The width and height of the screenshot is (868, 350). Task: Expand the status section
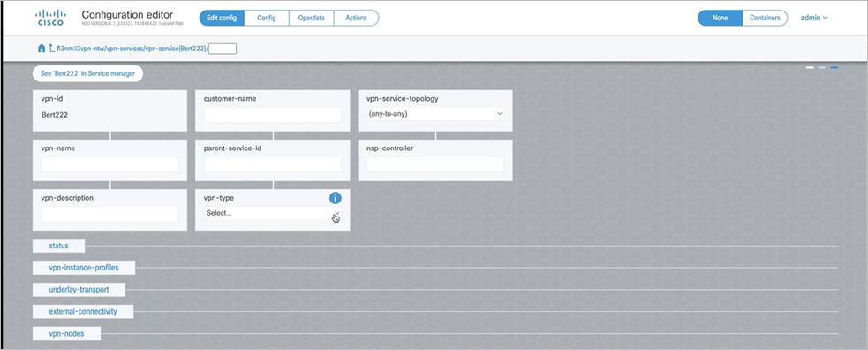point(58,246)
